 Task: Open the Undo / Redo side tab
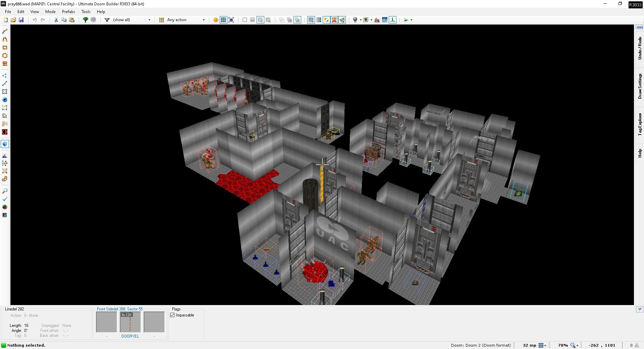[640, 48]
